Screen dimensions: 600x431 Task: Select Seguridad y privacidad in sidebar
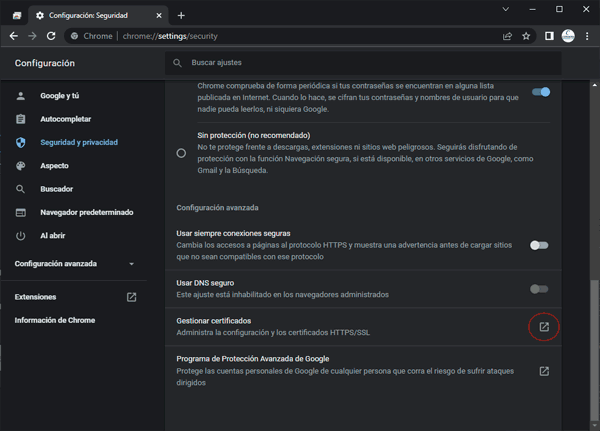click(x=79, y=142)
